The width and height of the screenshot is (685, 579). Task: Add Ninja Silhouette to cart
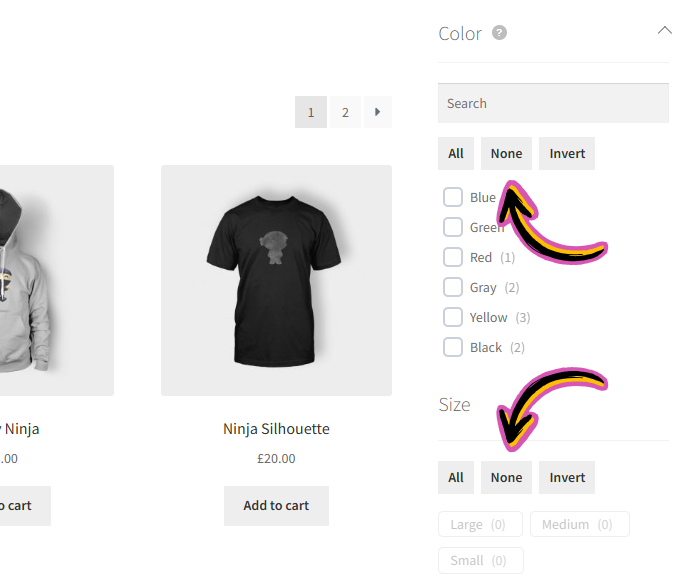pyautogui.click(x=276, y=506)
